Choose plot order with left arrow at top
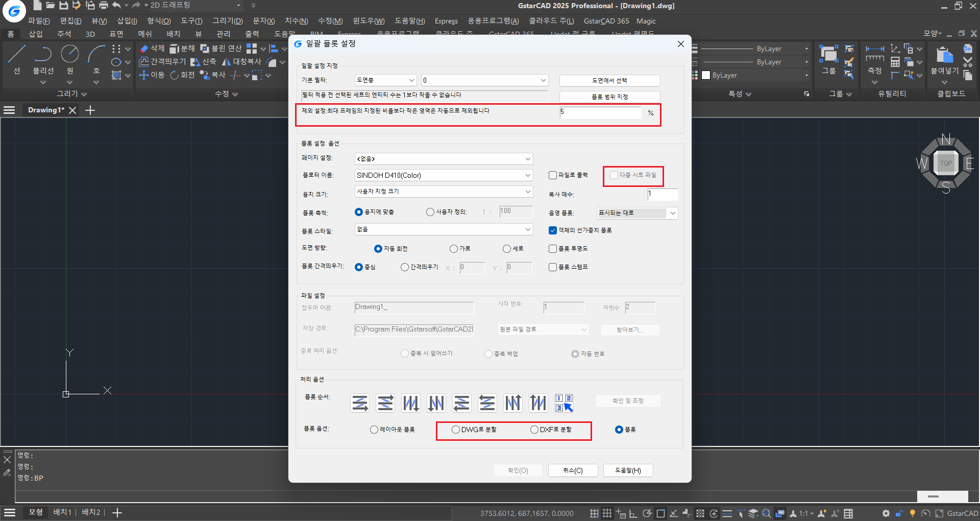The height and width of the screenshot is (521, 980). tap(487, 403)
